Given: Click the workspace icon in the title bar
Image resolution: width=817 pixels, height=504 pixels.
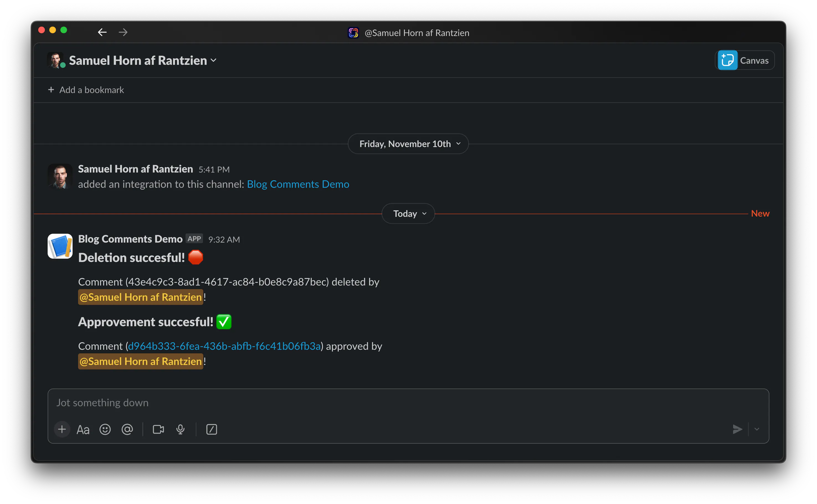Looking at the screenshot, I should pos(353,33).
